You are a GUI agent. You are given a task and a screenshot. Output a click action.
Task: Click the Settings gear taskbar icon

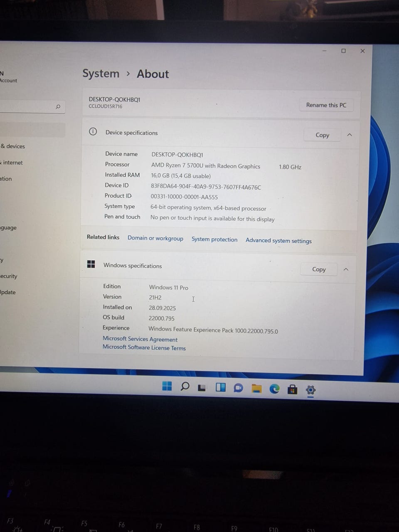tap(310, 390)
